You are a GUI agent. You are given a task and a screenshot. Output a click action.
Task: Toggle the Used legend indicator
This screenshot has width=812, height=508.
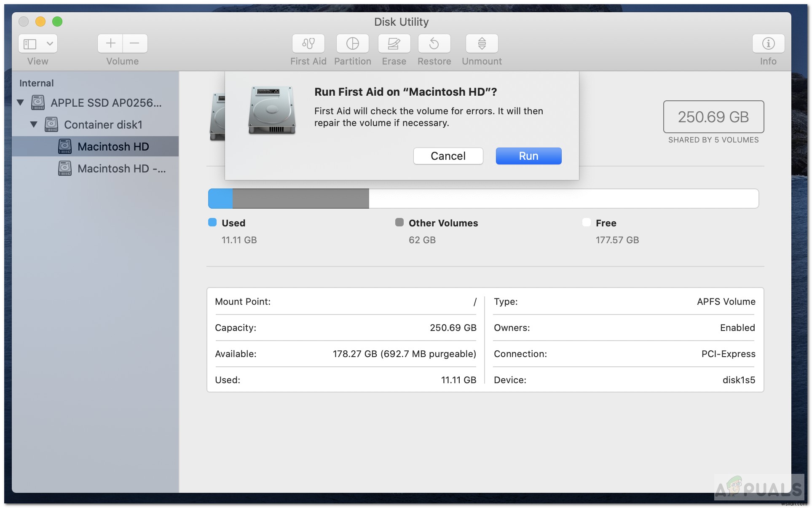click(212, 223)
